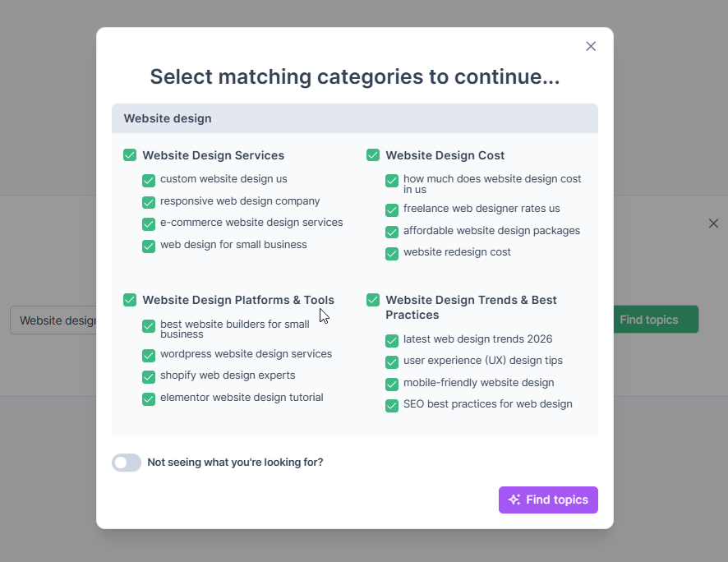
Task: Deselect 'SEO best practices for web design'
Action: coord(392,406)
